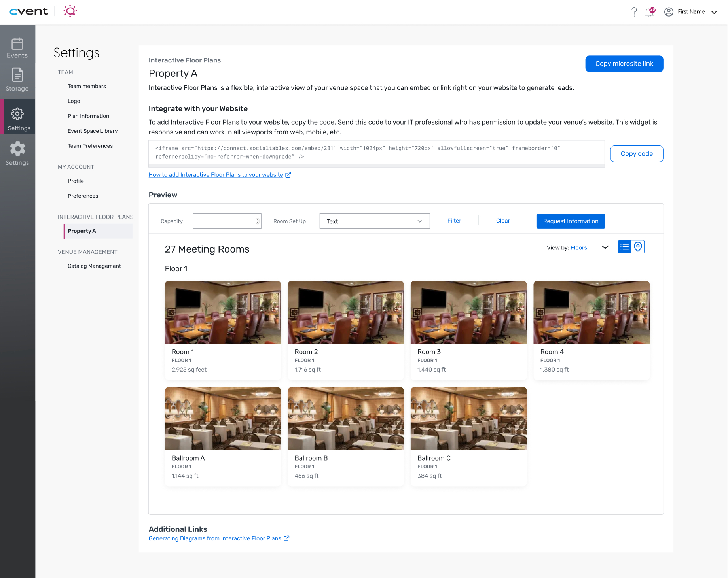Select the highlighted Settings outline gear icon
This screenshot has width=728, height=578.
(17, 114)
